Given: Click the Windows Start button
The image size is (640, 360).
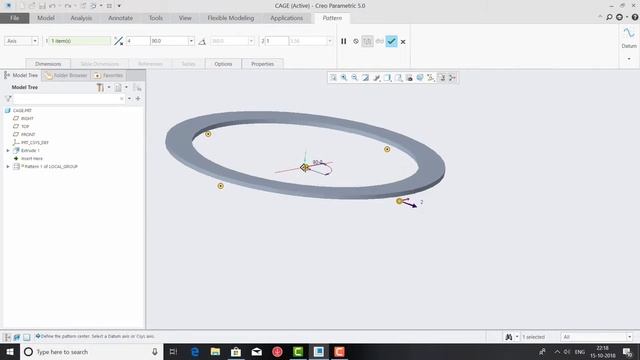Looking at the screenshot, I should [10, 351].
